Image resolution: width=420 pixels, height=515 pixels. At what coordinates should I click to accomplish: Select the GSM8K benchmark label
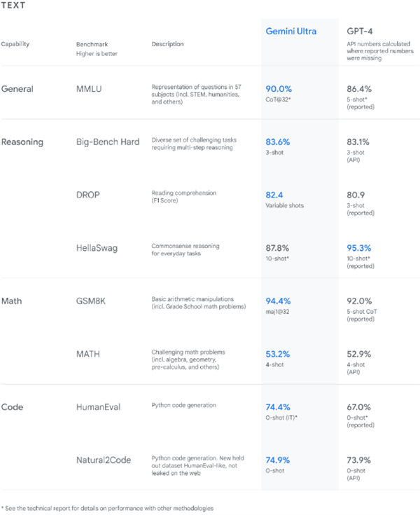(91, 301)
